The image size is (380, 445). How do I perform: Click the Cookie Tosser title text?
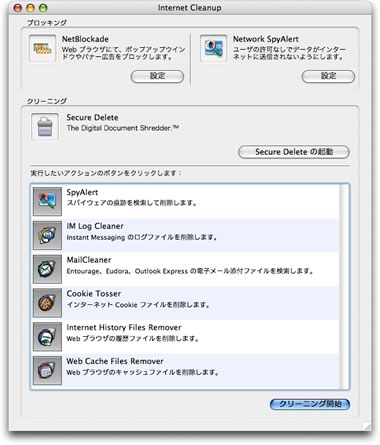click(x=94, y=294)
